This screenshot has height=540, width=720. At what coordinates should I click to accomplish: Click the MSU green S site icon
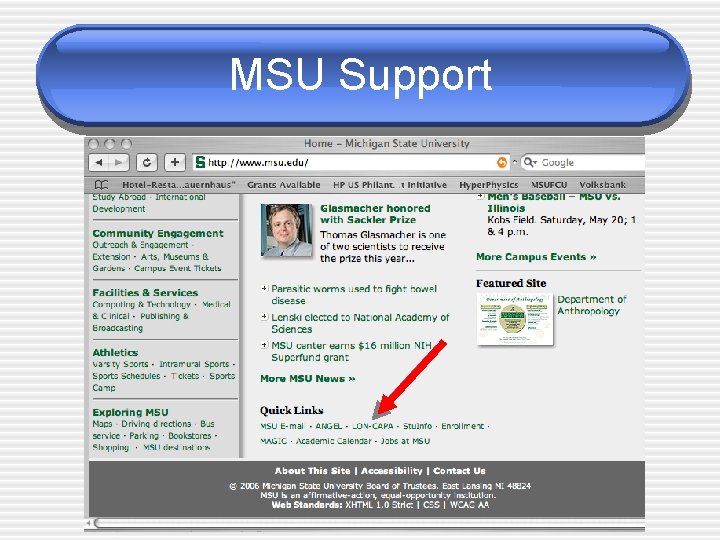[200, 162]
